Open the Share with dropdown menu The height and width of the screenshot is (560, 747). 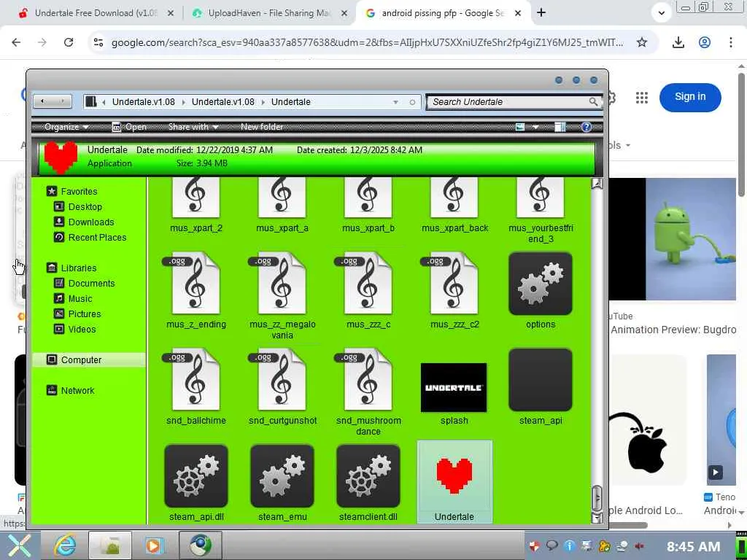[193, 127]
